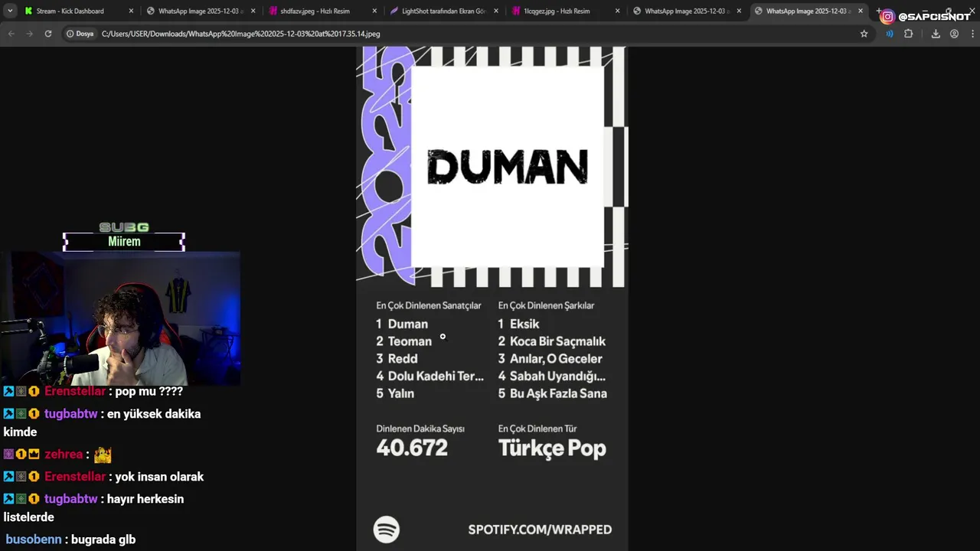Select artist 3 Redd in list

pyautogui.click(x=397, y=359)
